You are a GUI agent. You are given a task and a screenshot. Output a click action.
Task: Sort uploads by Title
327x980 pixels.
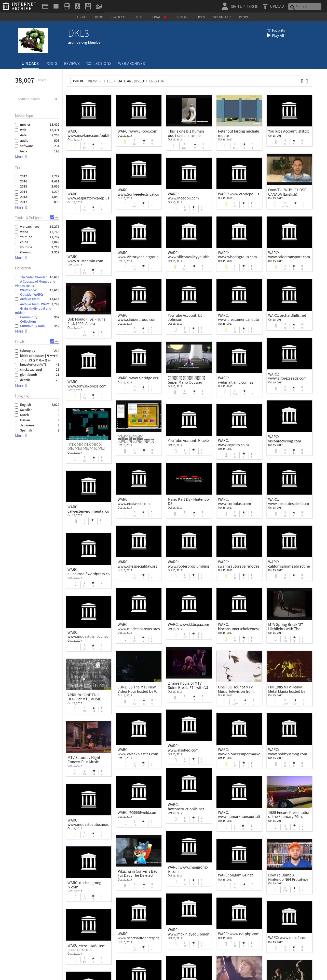pos(108,81)
